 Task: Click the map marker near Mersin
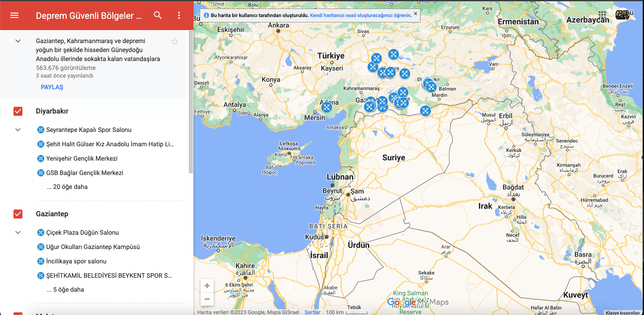click(327, 107)
